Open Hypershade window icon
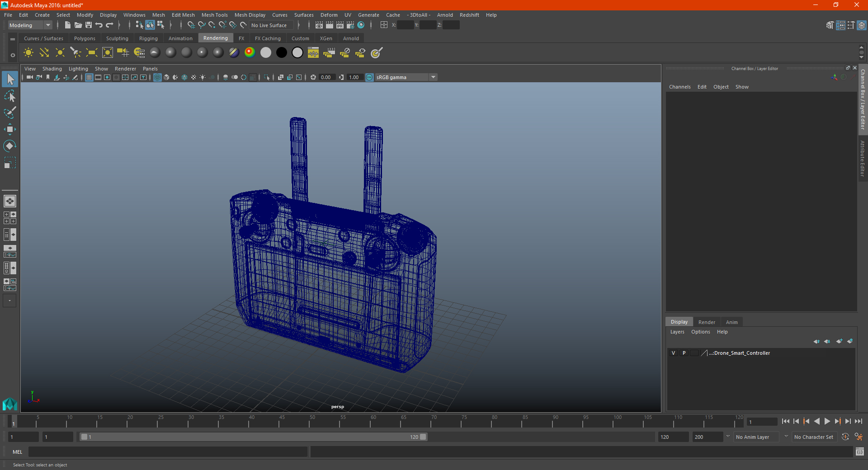The height and width of the screenshot is (470, 868). [361, 25]
